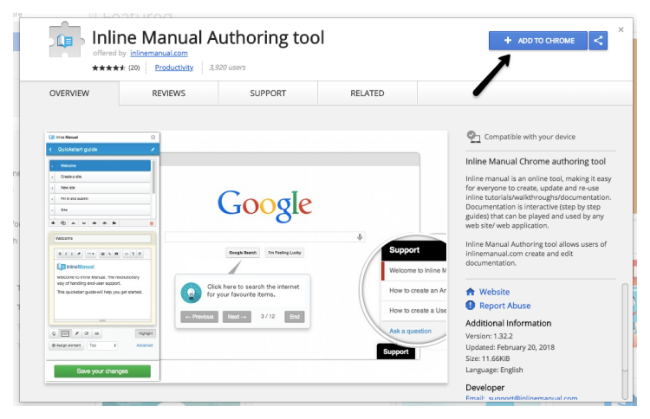Click the Updated: February 20, 2018 text
Image resolution: width=650 pixels, height=419 pixels.
[x=510, y=347]
